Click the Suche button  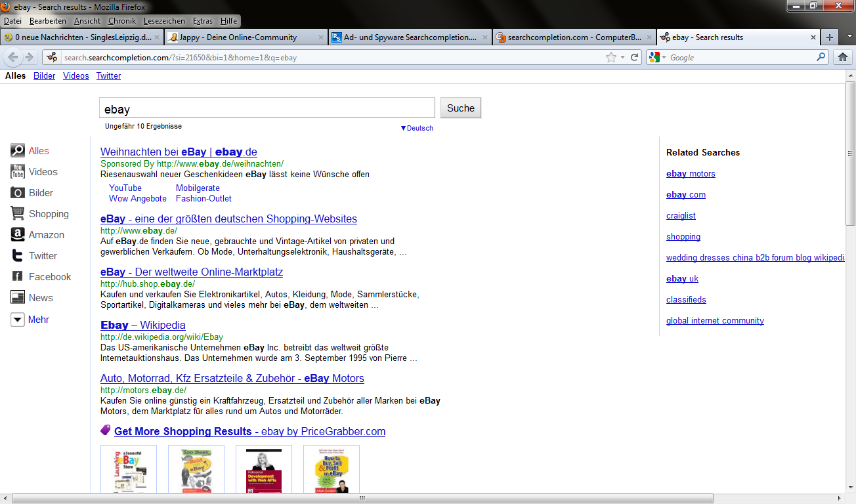(x=461, y=108)
